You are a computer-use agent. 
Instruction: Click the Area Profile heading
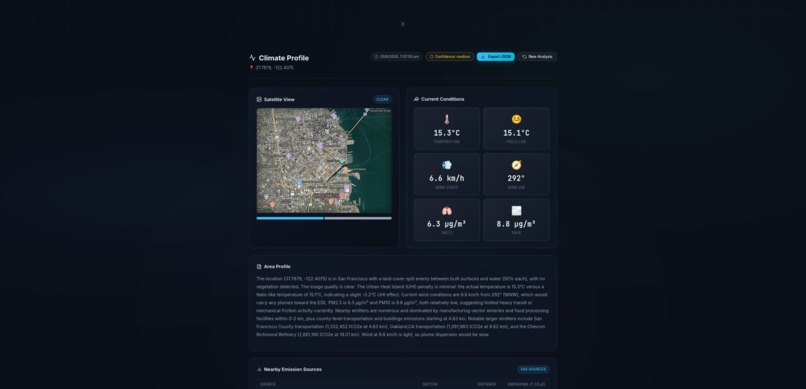click(277, 267)
